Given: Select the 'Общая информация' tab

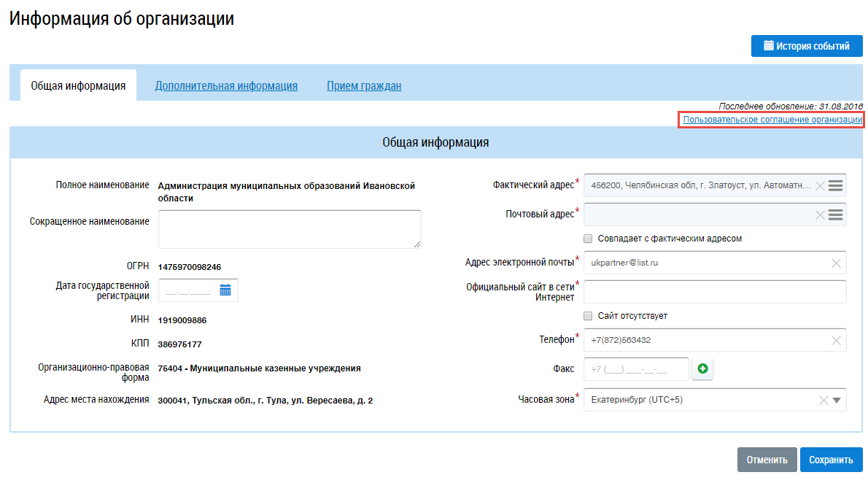Looking at the screenshot, I should click(78, 86).
